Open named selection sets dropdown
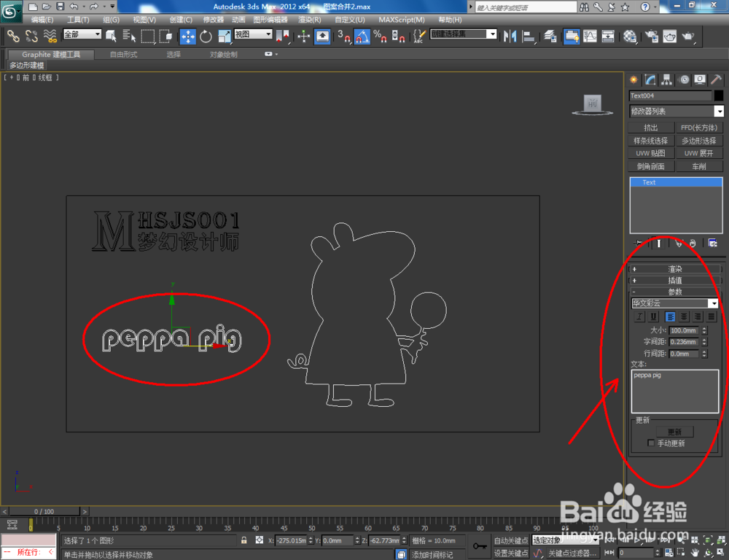This screenshot has height=560, width=729. tap(464, 34)
